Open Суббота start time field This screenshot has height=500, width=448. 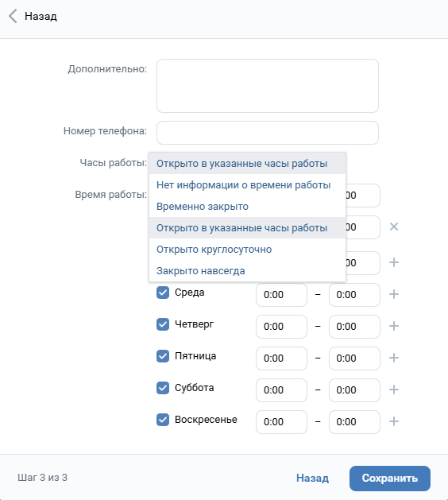click(281, 390)
